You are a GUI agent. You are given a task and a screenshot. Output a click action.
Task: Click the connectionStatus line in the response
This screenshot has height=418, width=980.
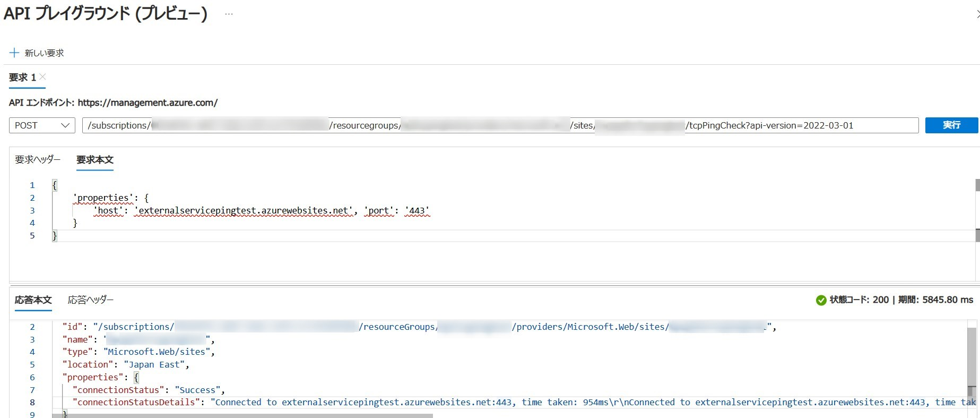coord(149,390)
